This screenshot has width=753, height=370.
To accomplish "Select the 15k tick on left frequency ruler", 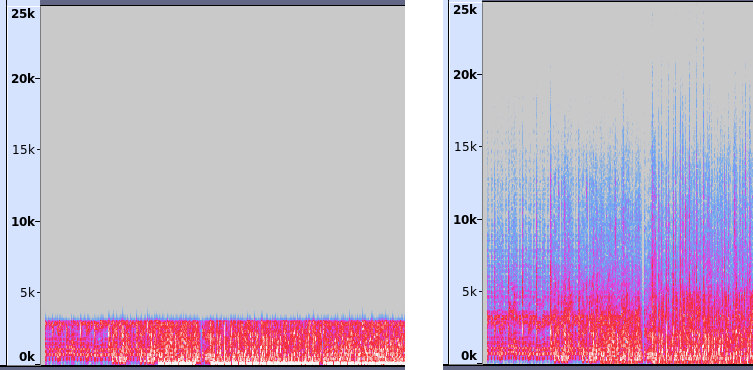I will click(24, 150).
